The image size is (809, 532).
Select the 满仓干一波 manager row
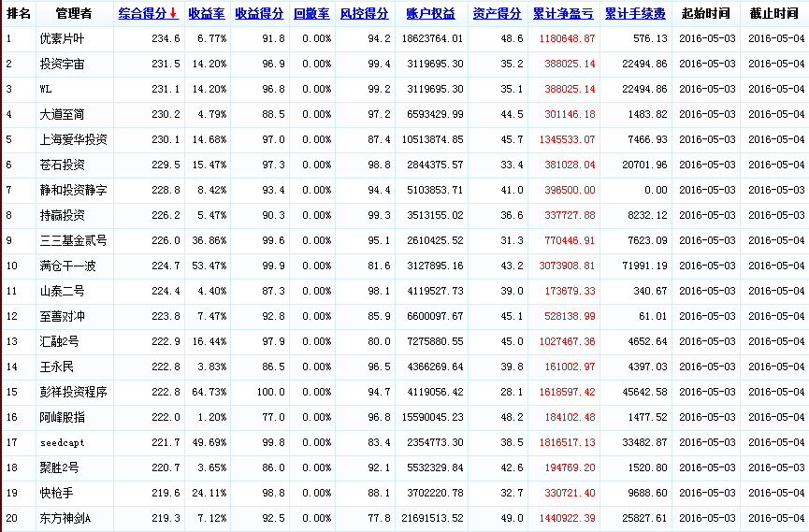tap(67, 266)
